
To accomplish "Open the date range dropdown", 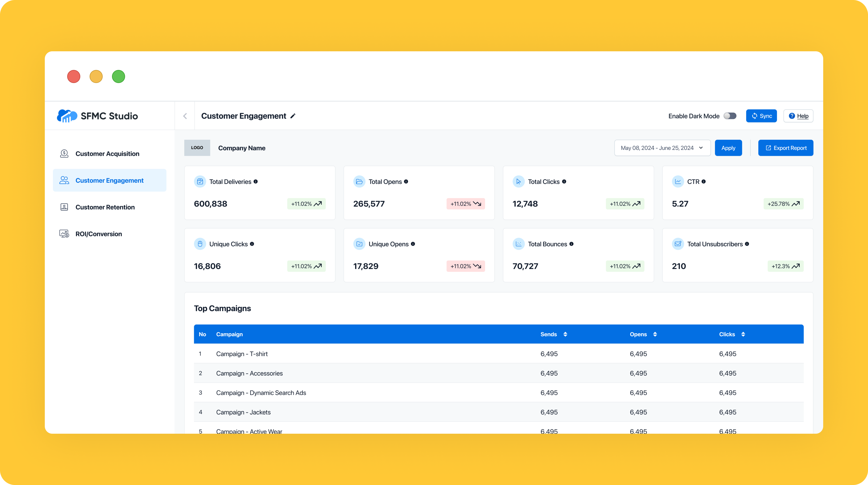I will point(662,148).
